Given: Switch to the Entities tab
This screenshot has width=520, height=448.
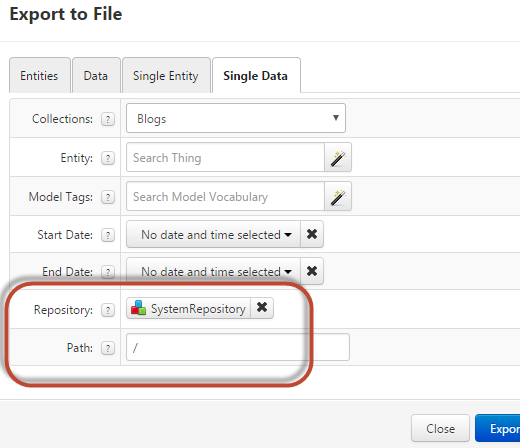Looking at the screenshot, I should [39, 76].
